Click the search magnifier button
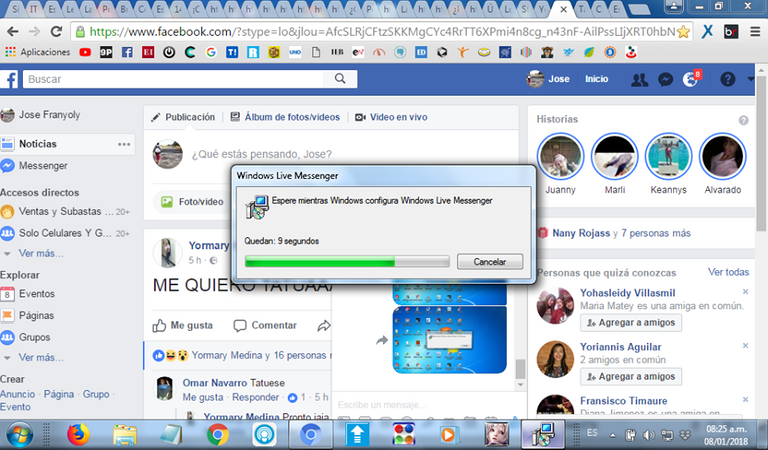 coord(340,79)
